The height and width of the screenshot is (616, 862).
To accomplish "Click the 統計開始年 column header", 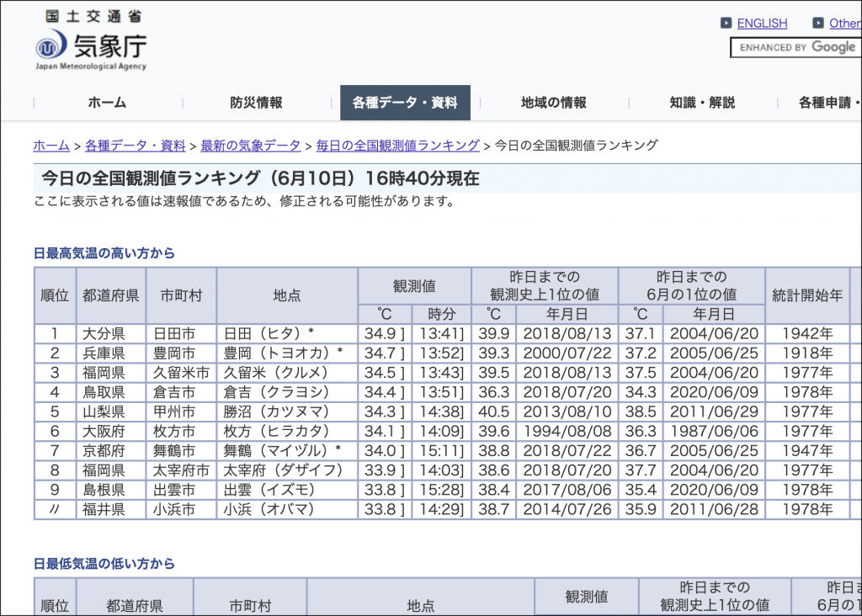I will (x=806, y=295).
